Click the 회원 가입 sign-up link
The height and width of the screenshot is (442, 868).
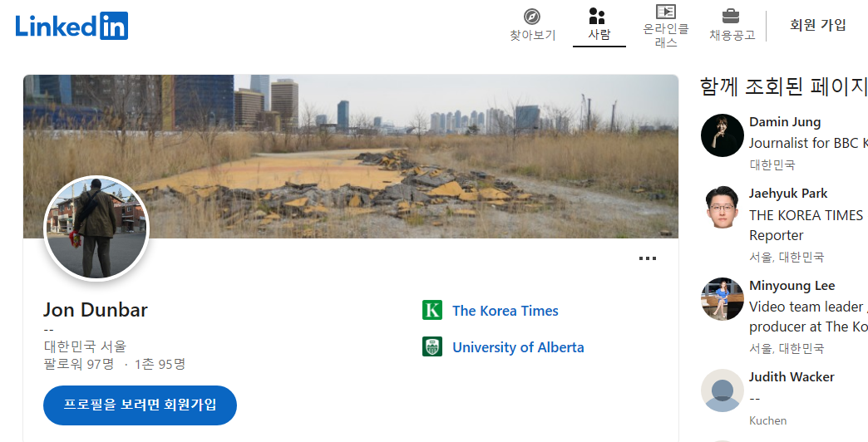tap(817, 25)
